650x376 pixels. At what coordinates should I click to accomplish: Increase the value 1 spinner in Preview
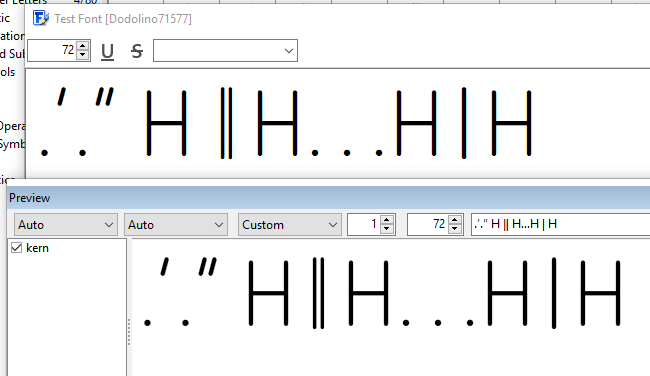coord(387,220)
